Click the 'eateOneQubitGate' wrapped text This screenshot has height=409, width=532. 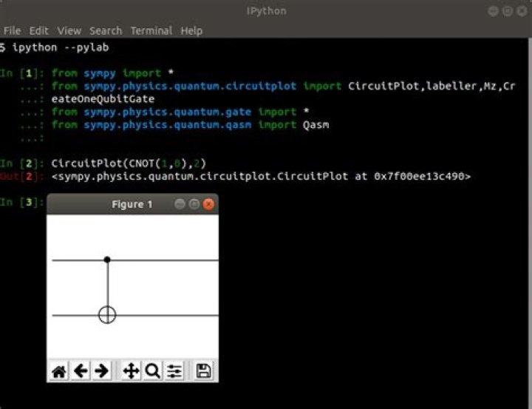click(x=103, y=99)
